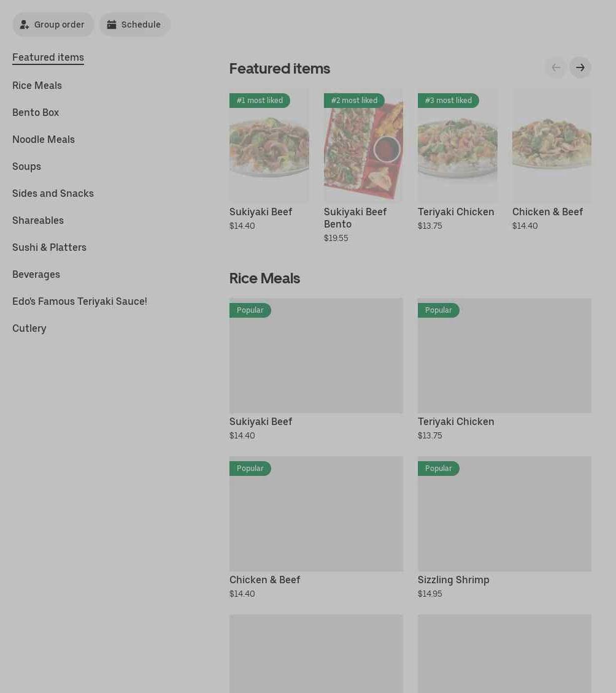616x693 pixels.
Task: Open the Sukiyaki Beef Bento featured image
Action: click(363, 146)
